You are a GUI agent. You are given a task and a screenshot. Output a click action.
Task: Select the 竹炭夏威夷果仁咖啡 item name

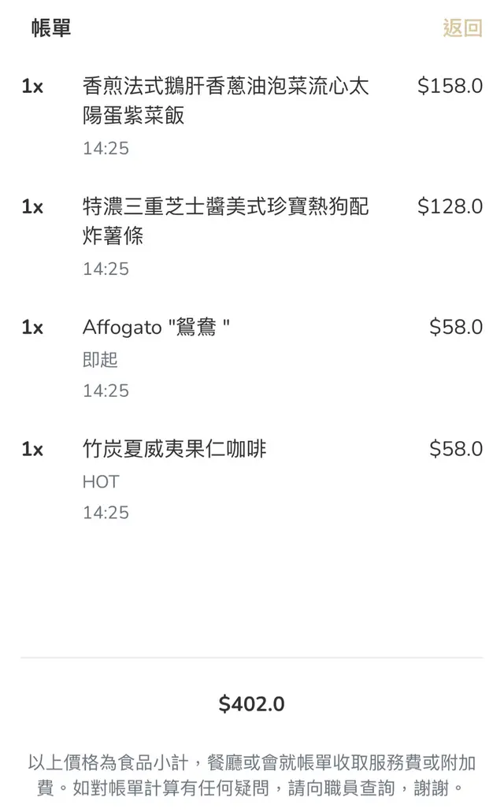175,449
